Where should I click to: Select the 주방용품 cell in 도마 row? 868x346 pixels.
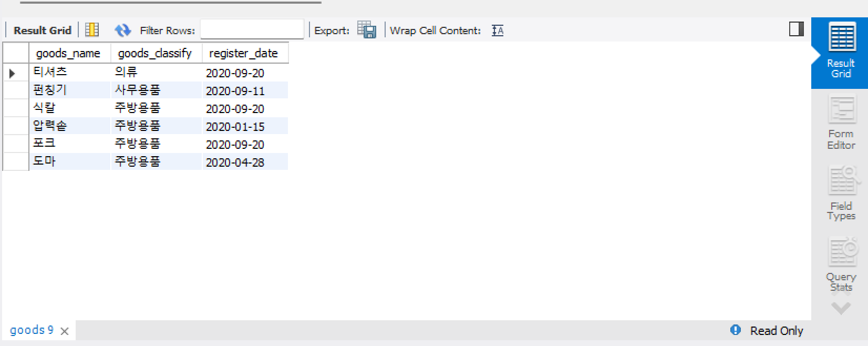click(x=156, y=162)
